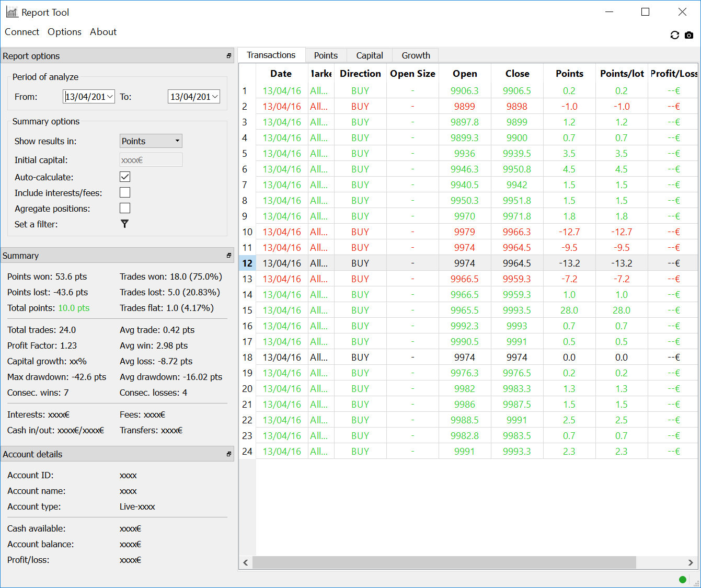This screenshot has width=701, height=588.
Task: Click the horizontal scrollbar right arrow
Action: [691, 562]
